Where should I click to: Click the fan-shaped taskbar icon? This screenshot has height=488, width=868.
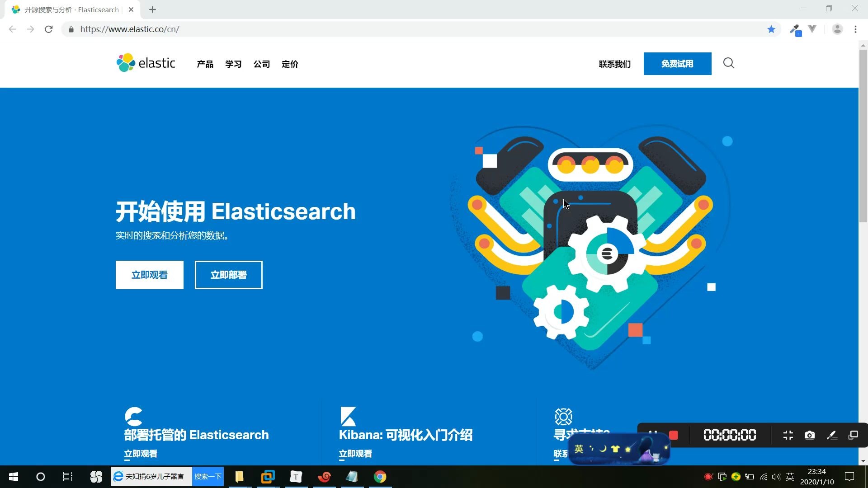tap(96, 477)
